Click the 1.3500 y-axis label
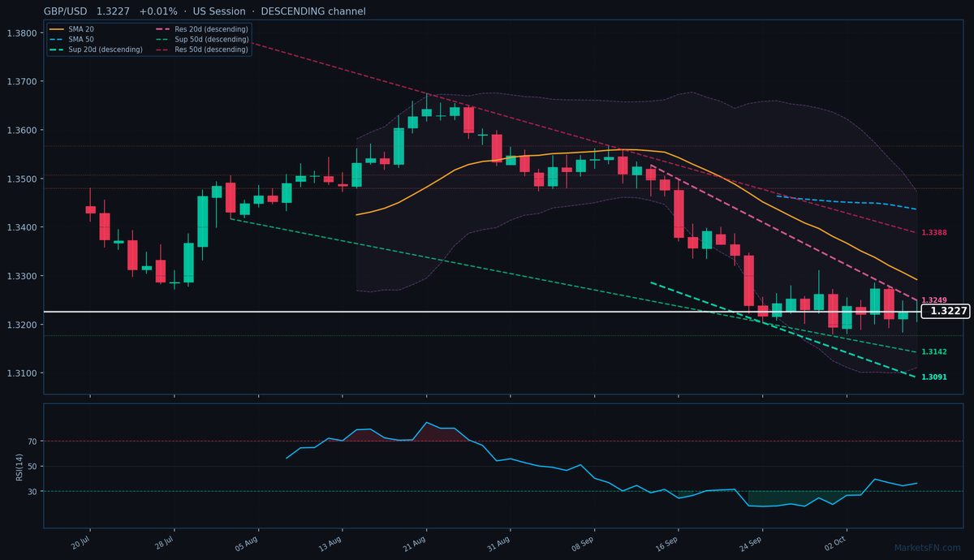The image size is (974, 560). point(21,179)
